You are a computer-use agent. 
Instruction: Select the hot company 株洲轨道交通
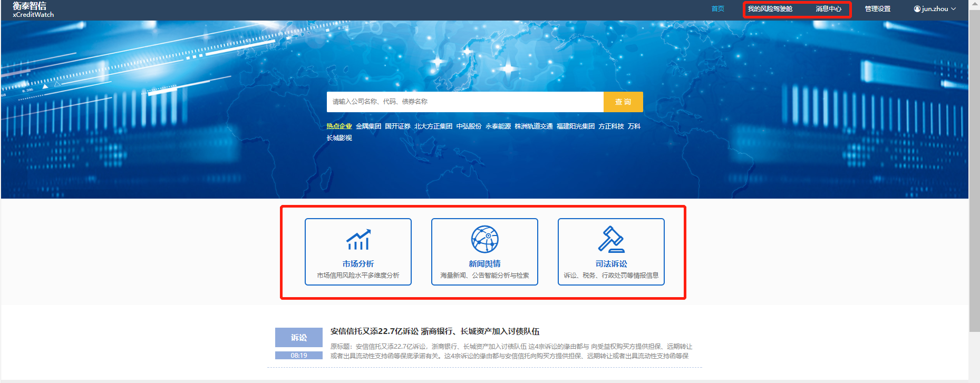534,126
